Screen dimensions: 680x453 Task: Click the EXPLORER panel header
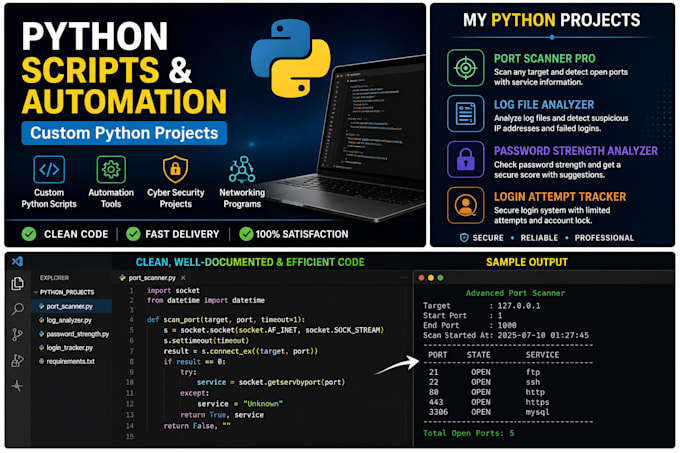[x=55, y=278]
